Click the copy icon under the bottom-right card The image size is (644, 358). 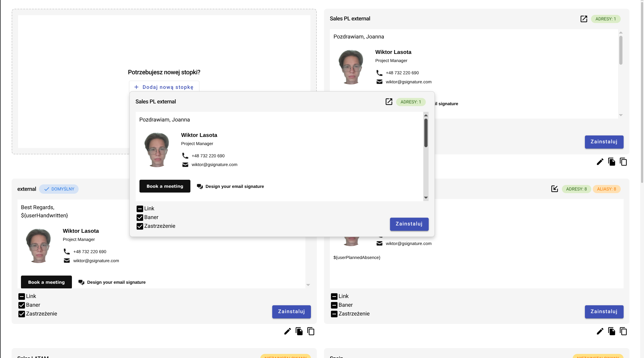tap(623, 331)
